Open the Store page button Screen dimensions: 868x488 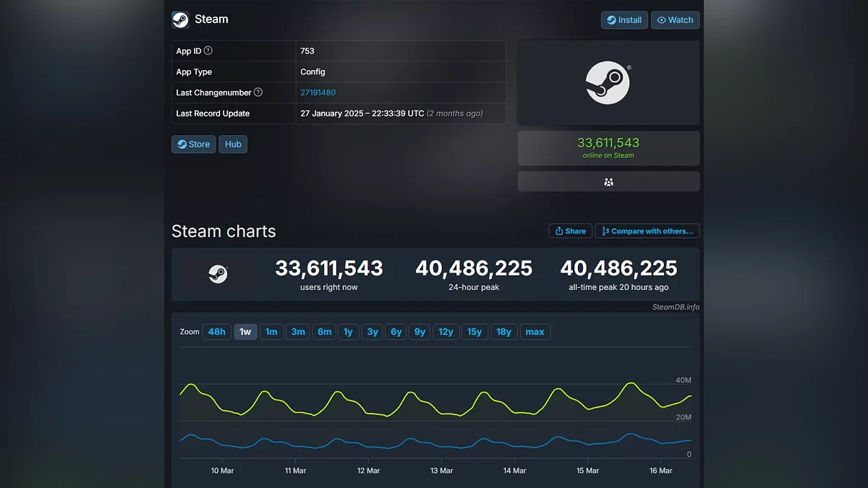tap(193, 144)
